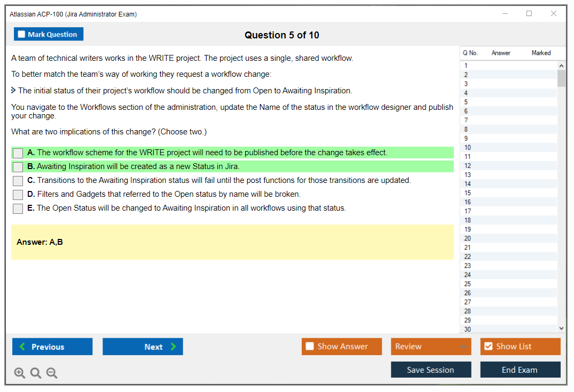574x392 pixels.
Task: Go to the Previous question
Action: [52, 347]
